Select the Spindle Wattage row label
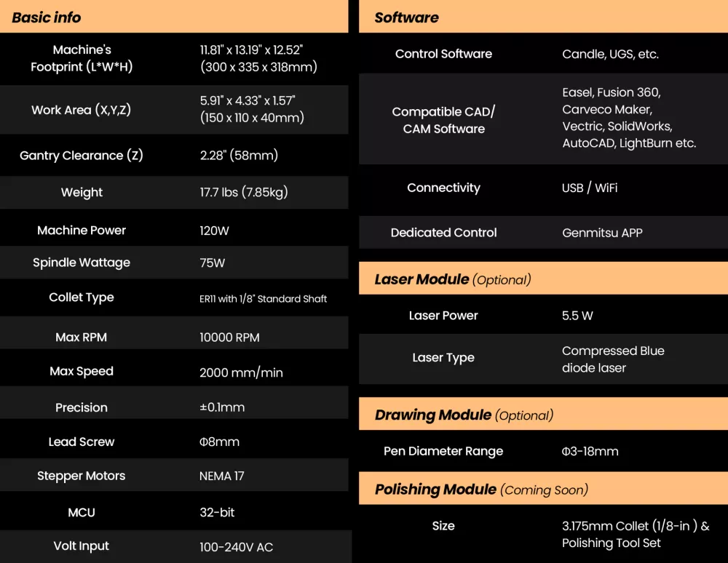 tap(82, 263)
